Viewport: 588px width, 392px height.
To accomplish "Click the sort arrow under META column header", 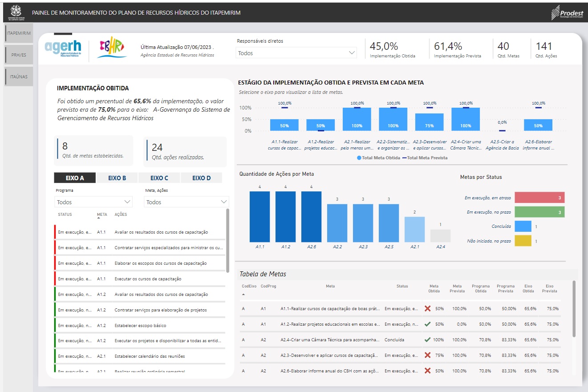I will coord(99,218).
